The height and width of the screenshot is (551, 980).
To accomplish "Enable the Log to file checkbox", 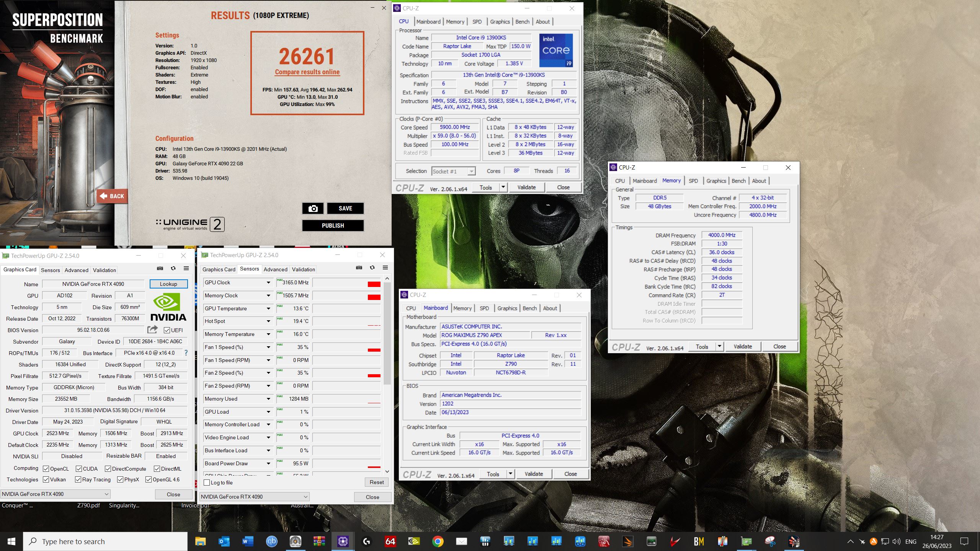I will click(x=207, y=483).
